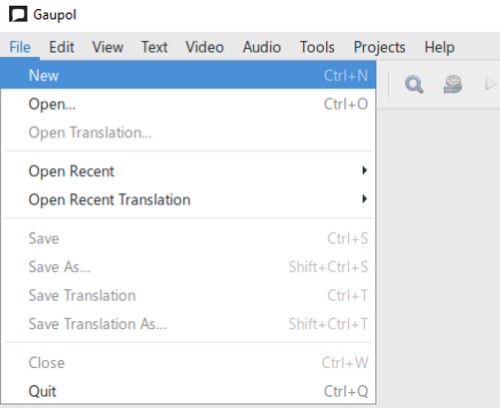Click the Save Translation menu entry
Viewport: 500px width, 408px height.
tap(188, 295)
